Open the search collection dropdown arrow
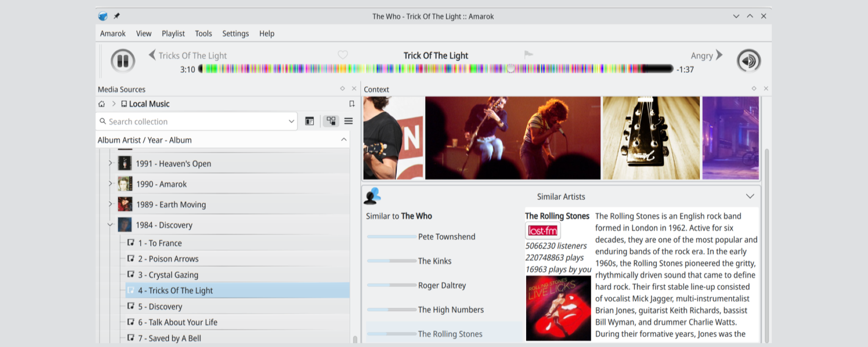Viewport: 868px width, 347px height. coord(291,122)
